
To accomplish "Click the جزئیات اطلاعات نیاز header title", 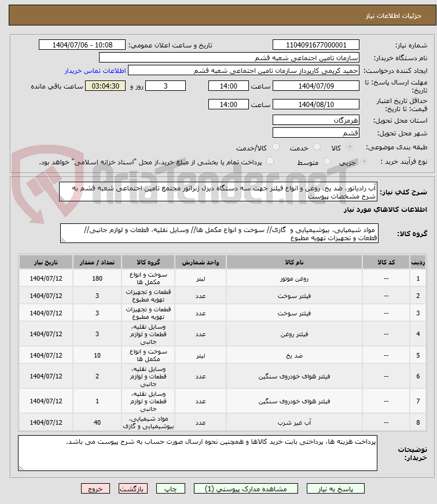I will (x=393, y=16).
